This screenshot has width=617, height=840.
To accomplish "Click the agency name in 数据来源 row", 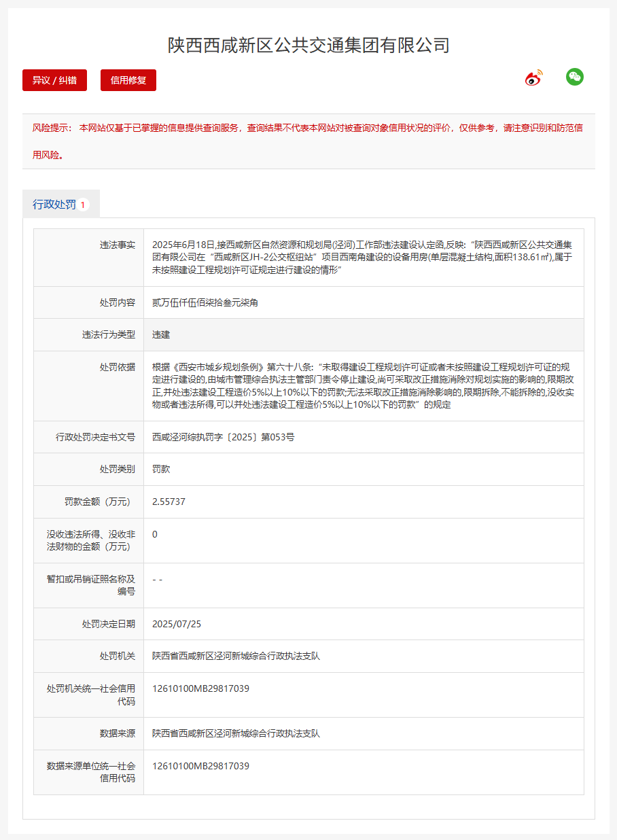I will coord(236,733).
